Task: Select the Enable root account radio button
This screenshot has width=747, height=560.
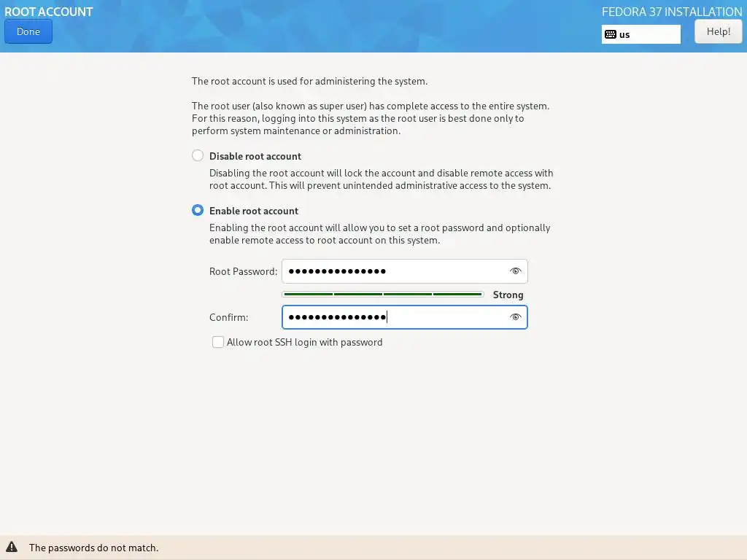Action: tap(198, 210)
